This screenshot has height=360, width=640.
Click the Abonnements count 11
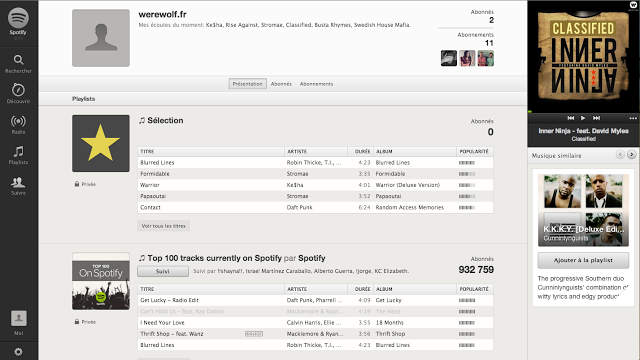[489, 43]
